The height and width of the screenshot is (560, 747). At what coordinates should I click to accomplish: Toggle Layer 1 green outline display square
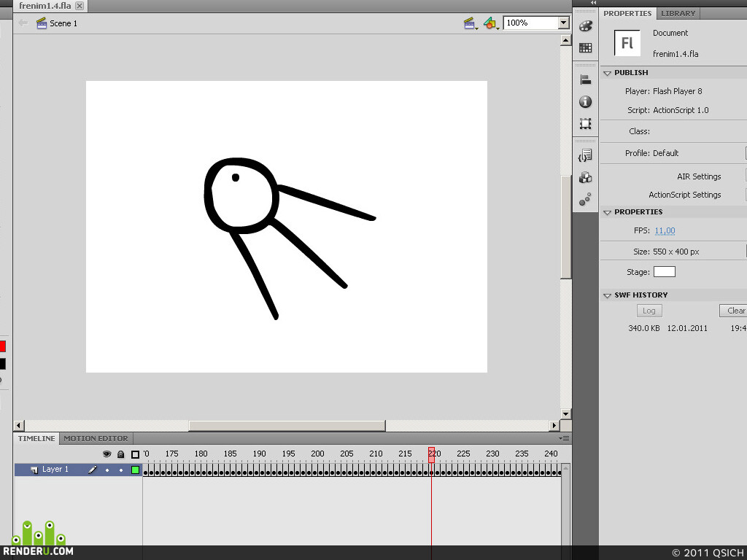[x=135, y=470]
